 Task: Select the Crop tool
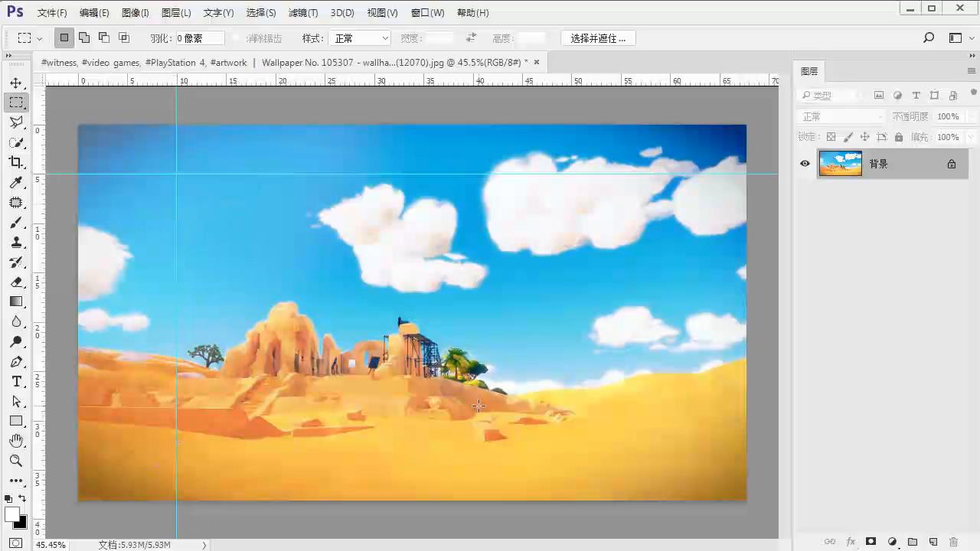click(x=16, y=162)
